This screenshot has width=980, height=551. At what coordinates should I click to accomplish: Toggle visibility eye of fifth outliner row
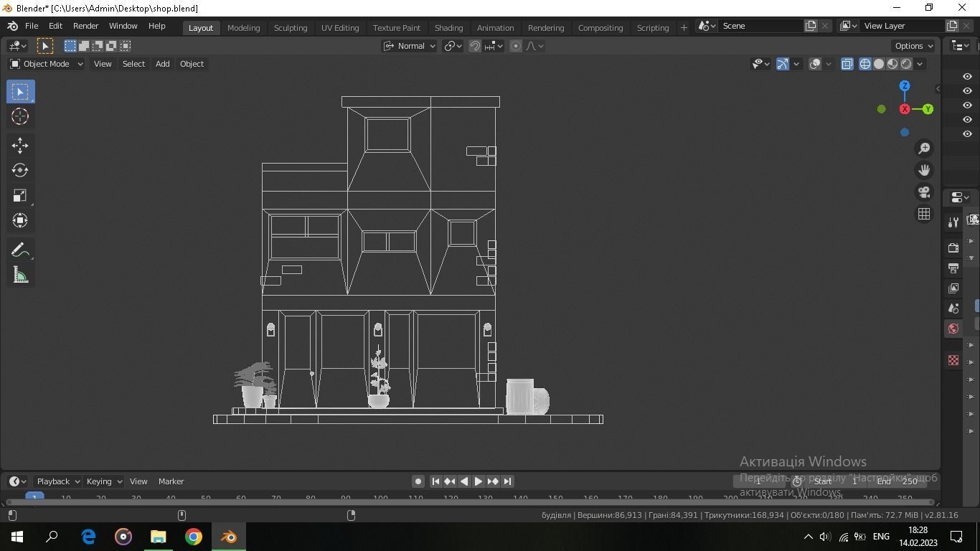[967, 134]
